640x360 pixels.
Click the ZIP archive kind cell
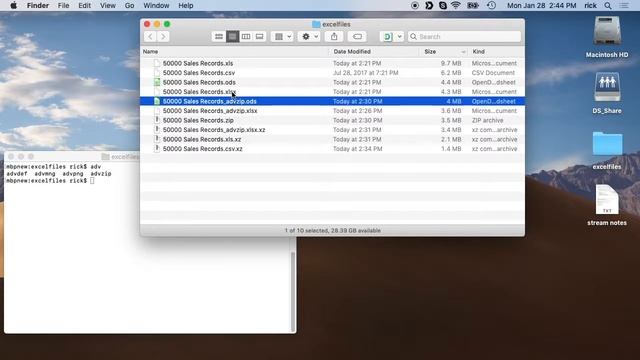[487, 120]
